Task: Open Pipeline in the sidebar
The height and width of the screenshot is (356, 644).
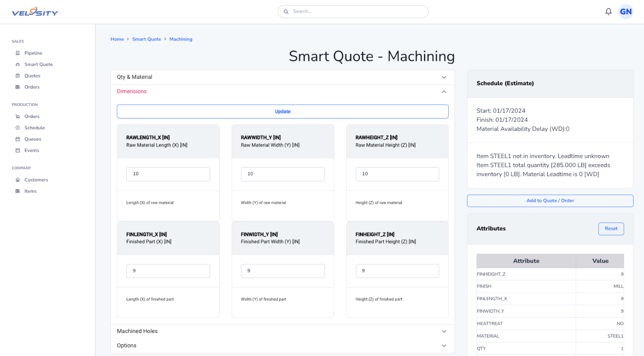Action: click(33, 53)
